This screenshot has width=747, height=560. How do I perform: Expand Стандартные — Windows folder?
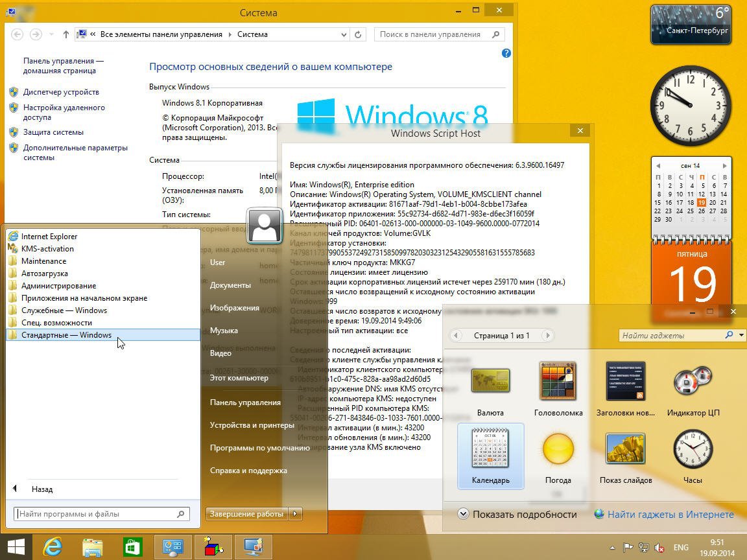(103, 334)
